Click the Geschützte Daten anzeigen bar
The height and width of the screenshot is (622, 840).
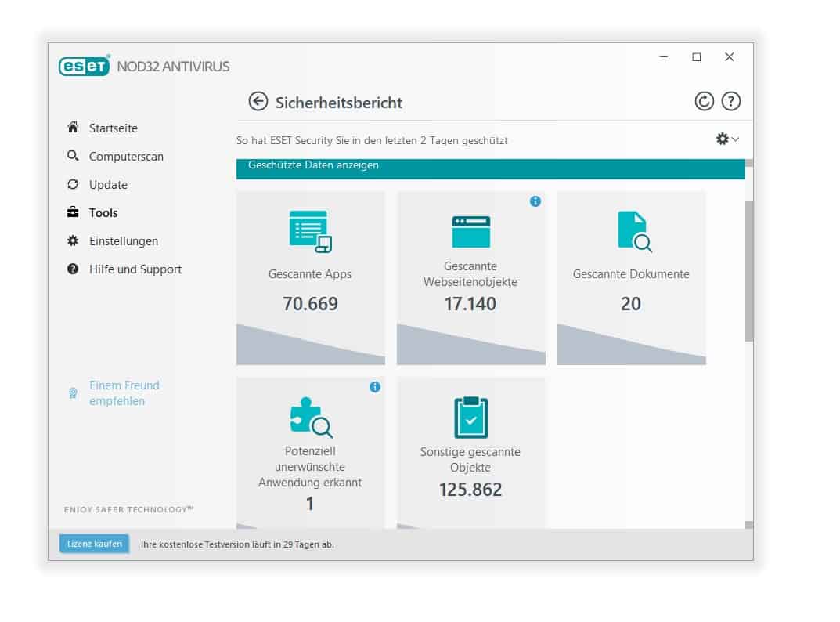[490, 168]
